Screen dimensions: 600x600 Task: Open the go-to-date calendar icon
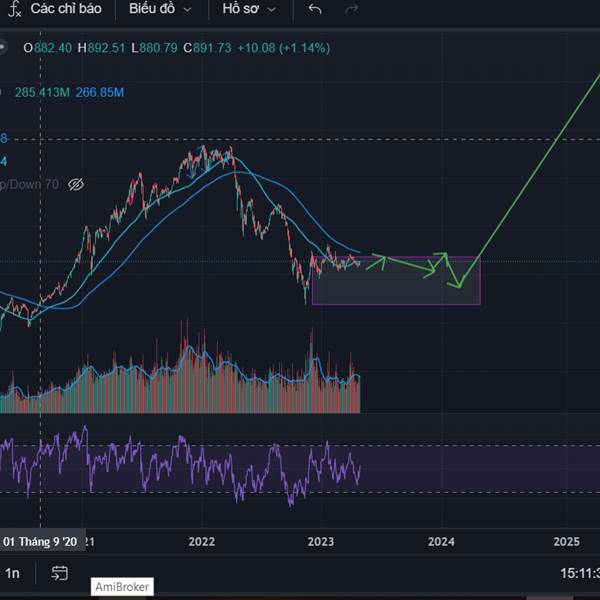(x=59, y=573)
